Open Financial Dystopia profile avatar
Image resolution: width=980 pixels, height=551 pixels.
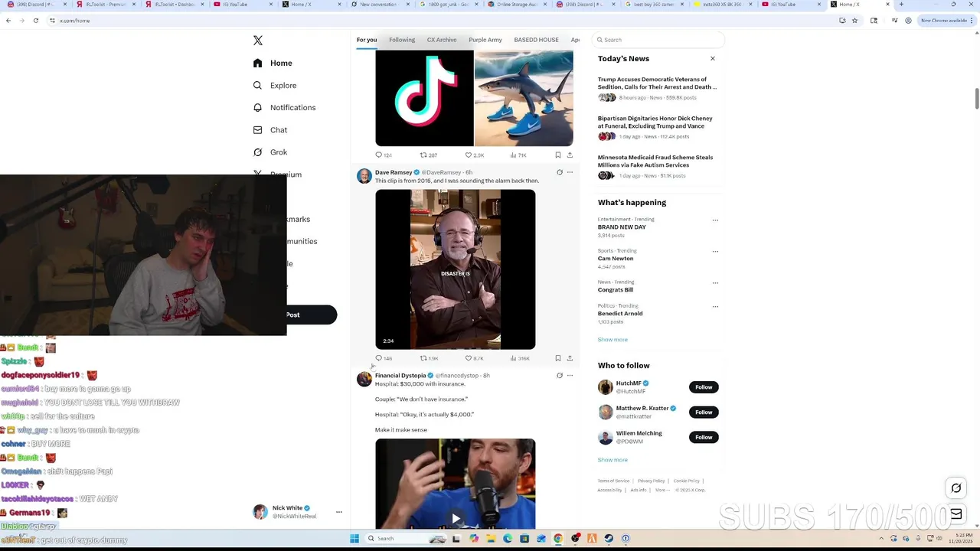[364, 380]
